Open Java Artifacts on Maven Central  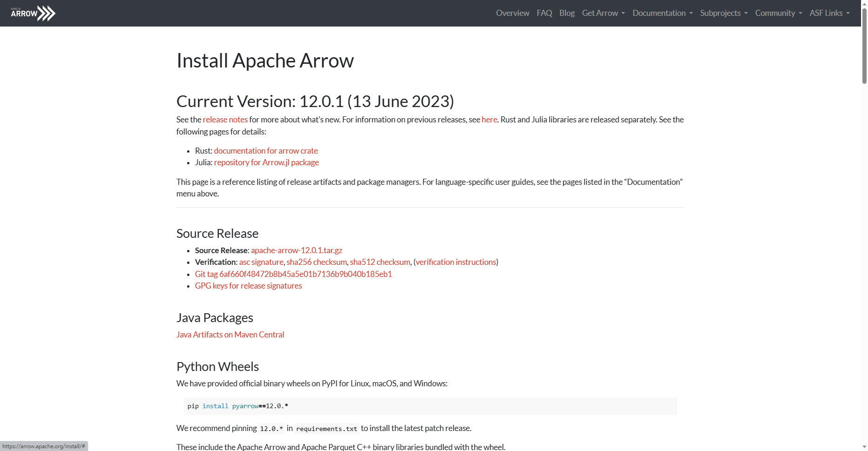point(230,335)
